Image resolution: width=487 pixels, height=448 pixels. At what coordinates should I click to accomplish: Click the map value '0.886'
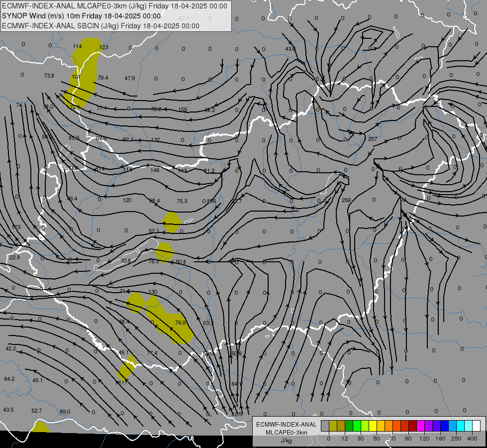pyautogui.click(x=209, y=201)
